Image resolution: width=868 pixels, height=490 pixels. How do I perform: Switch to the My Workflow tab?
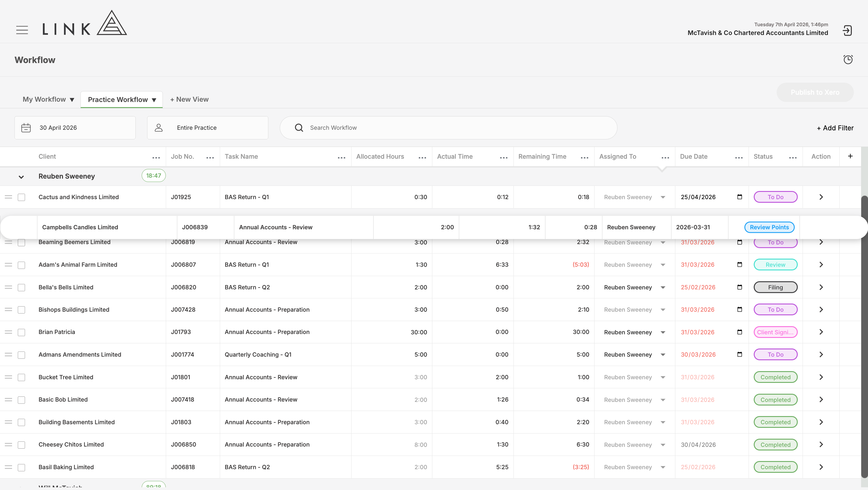[x=48, y=100]
